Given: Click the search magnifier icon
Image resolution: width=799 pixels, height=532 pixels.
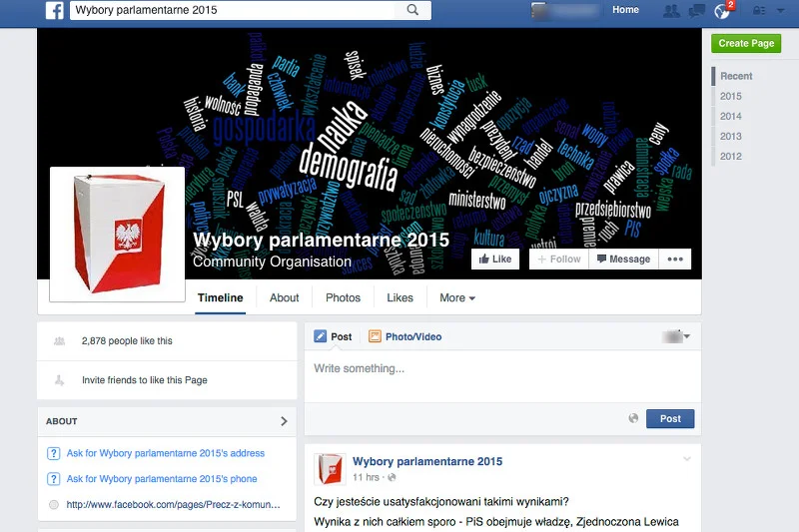Looking at the screenshot, I should click(412, 10).
